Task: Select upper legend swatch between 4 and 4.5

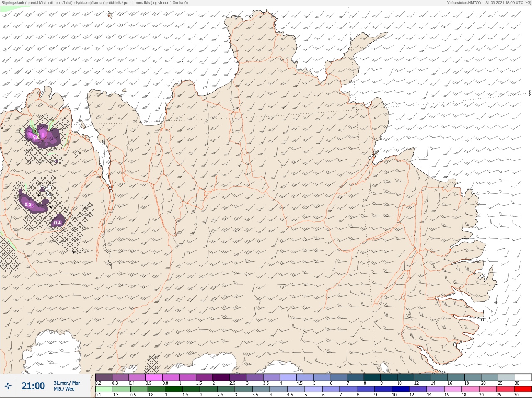Action: click(288, 377)
